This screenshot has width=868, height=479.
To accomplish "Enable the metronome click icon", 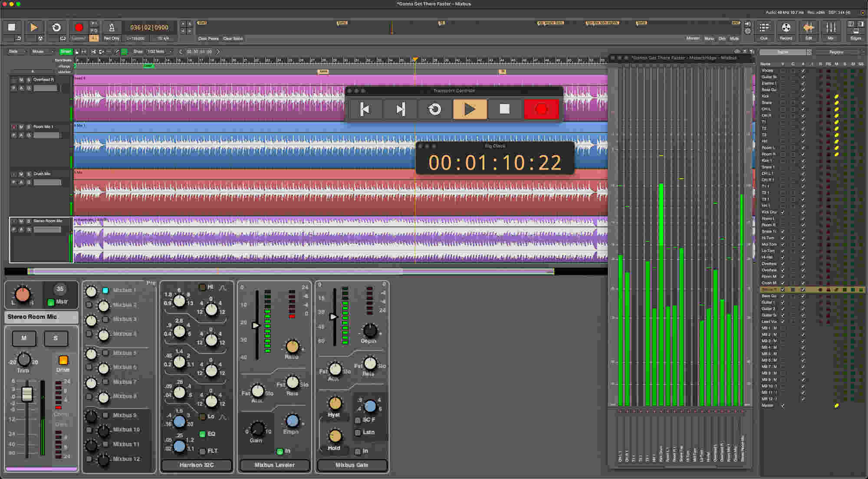I will (x=112, y=27).
